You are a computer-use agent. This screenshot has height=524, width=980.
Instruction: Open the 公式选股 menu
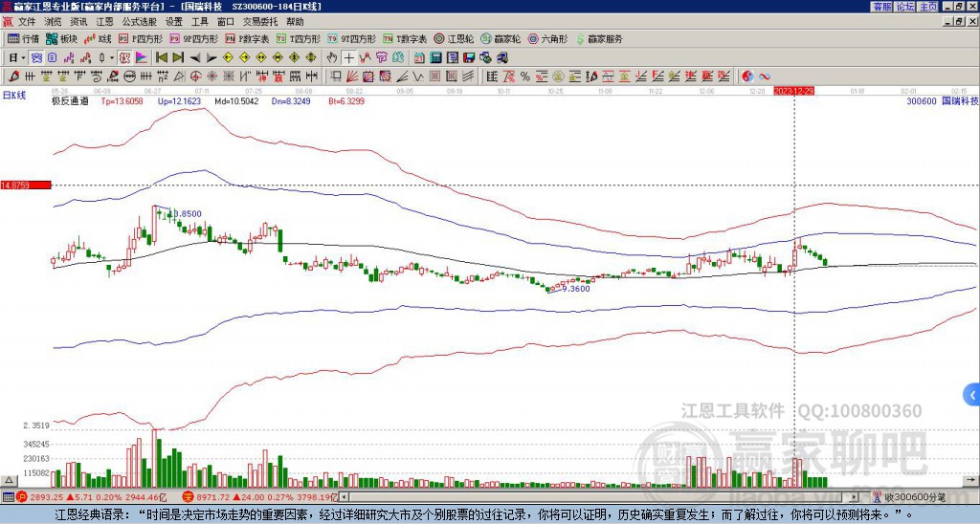click(139, 21)
